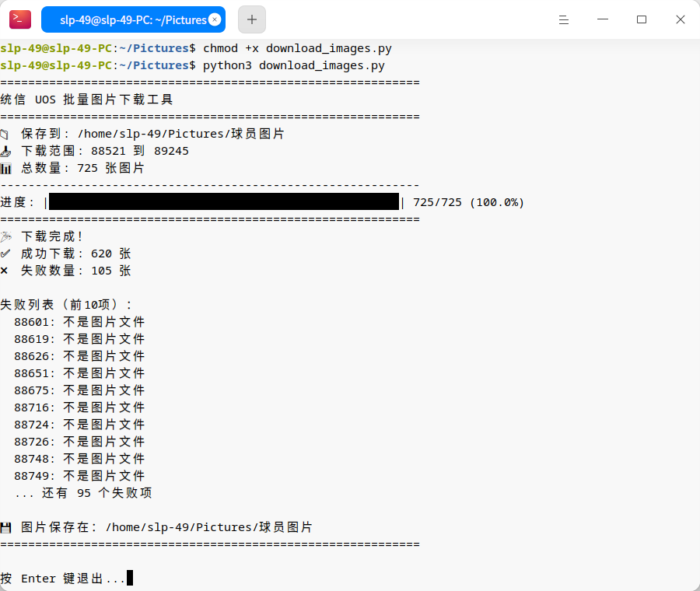Click the python3 download_images.py command text
This screenshot has height=591, width=700.
[293, 65]
